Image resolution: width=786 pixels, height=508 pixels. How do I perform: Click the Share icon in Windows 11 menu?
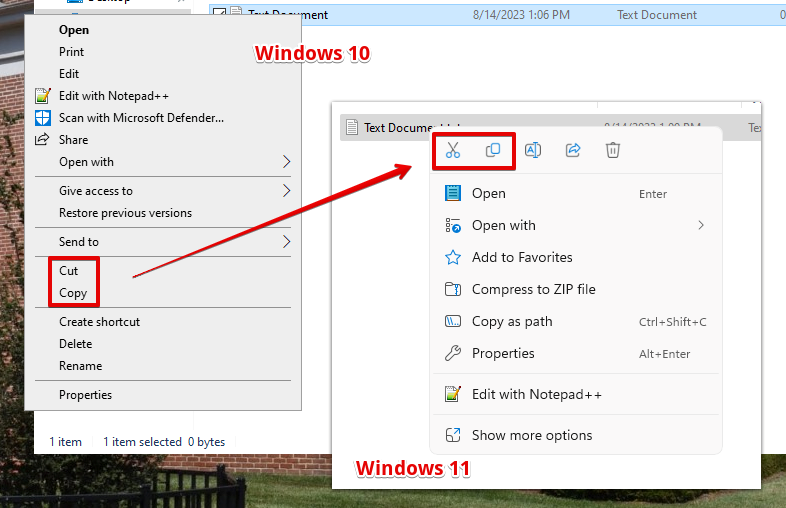[x=573, y=150]
